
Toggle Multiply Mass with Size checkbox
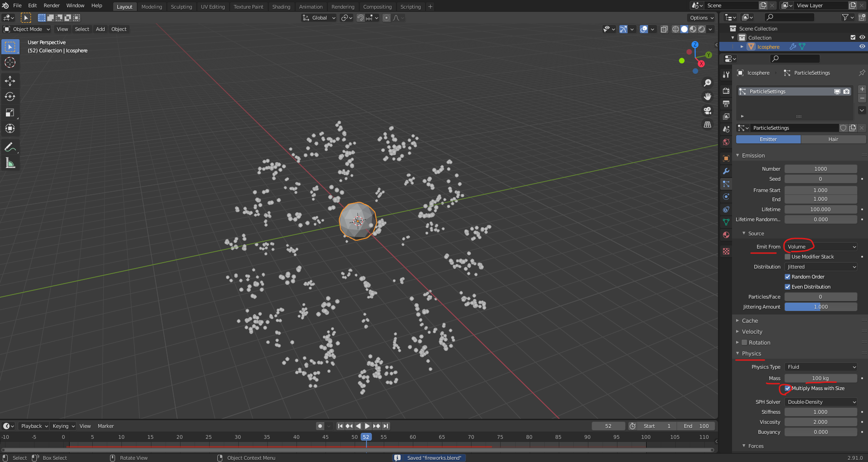[788, 388]
